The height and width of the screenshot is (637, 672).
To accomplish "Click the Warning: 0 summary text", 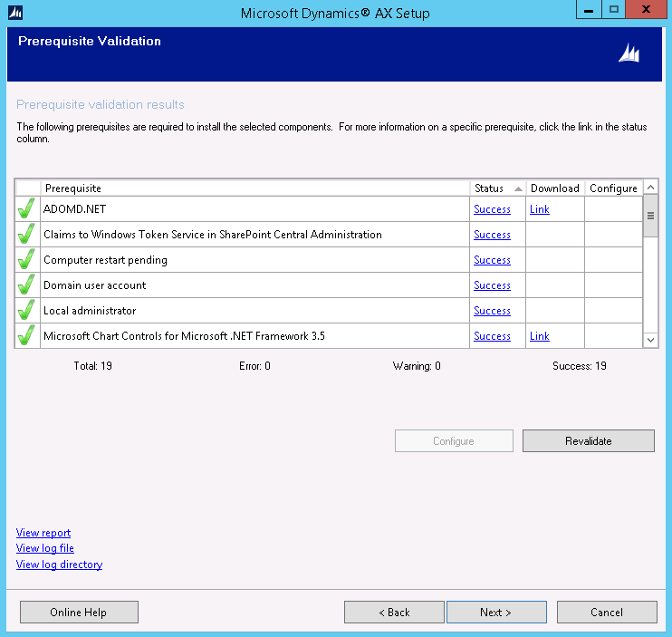I will 417,366.
